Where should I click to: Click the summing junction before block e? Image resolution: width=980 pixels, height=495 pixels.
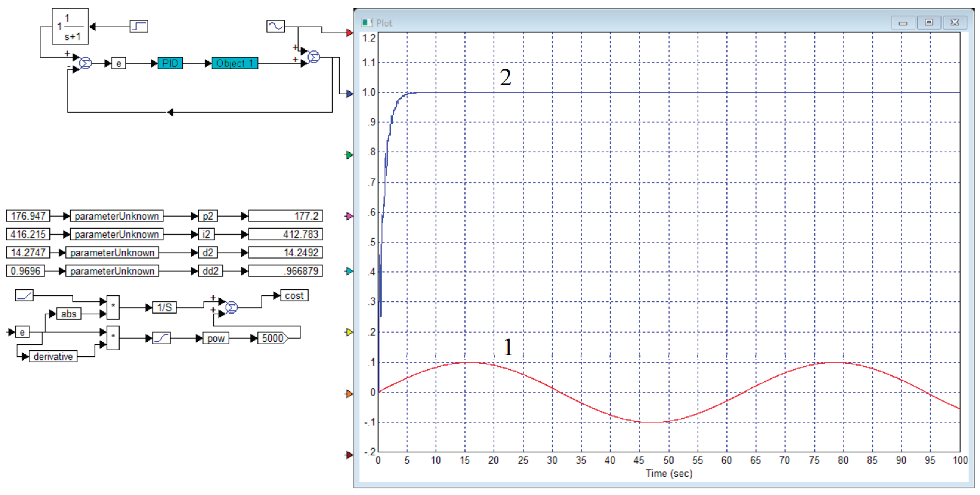(86, 63)
